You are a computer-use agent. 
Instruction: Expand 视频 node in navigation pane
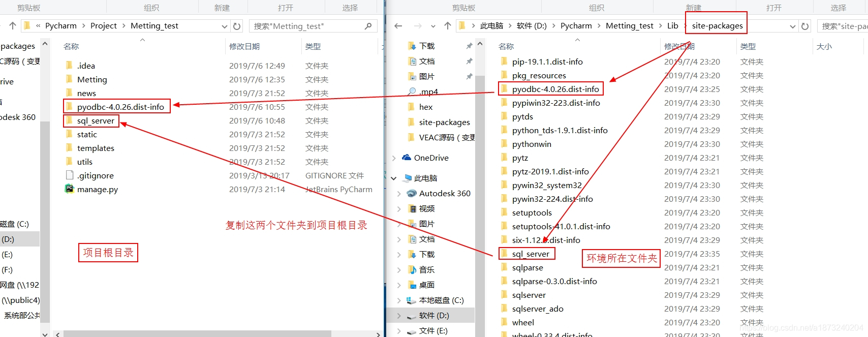399,209
